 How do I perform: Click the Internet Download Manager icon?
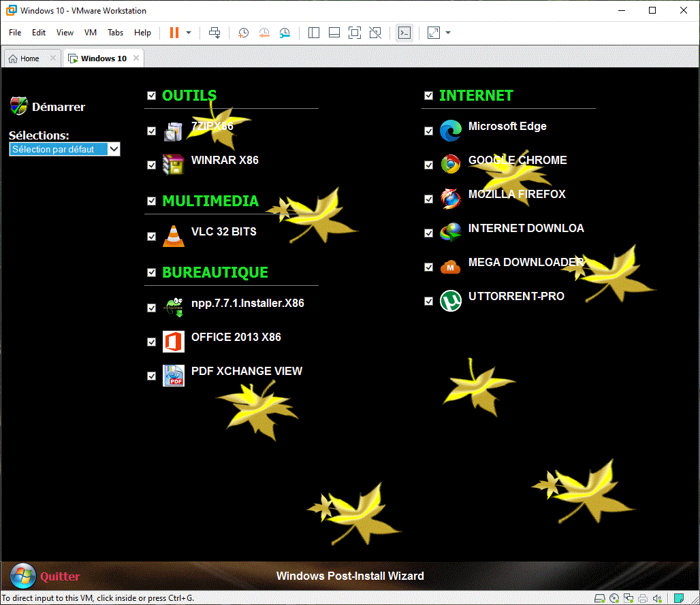[x=451, y=233]
